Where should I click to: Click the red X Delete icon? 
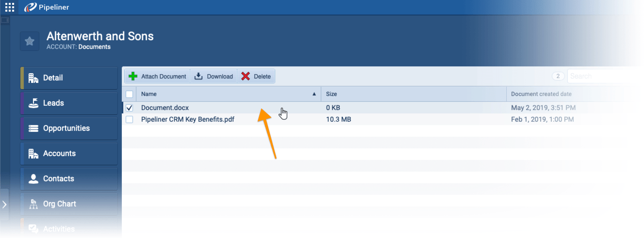[246, 77]
